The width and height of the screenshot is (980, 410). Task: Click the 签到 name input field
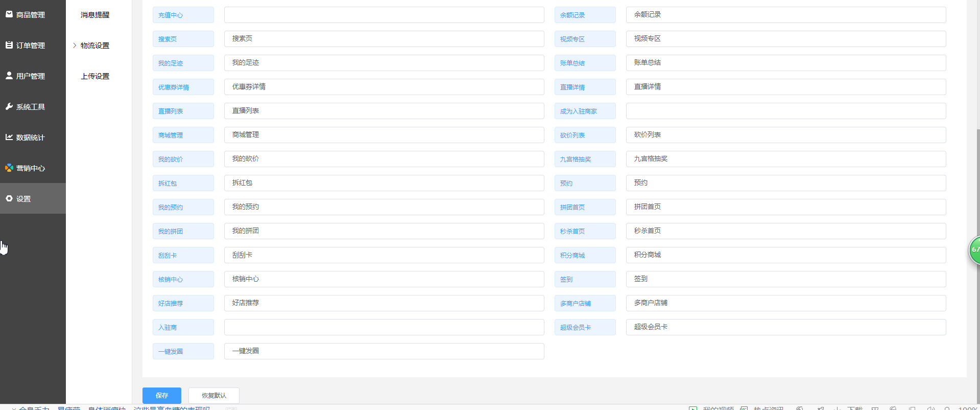[x=786, y=279]
